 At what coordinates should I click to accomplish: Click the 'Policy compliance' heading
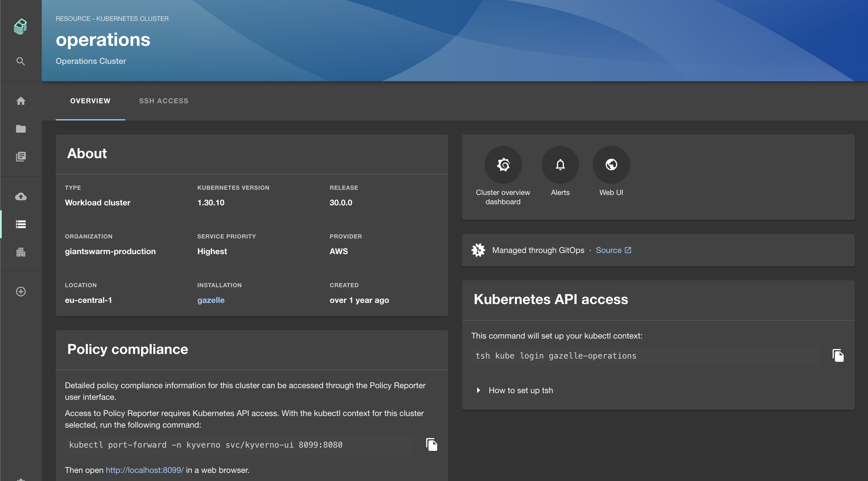(128, 349)
